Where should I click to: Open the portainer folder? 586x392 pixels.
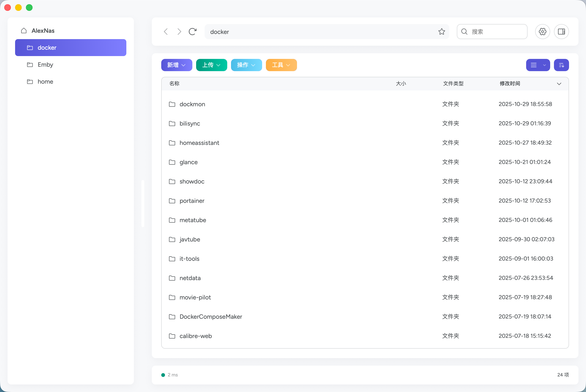tap(192, 201)
